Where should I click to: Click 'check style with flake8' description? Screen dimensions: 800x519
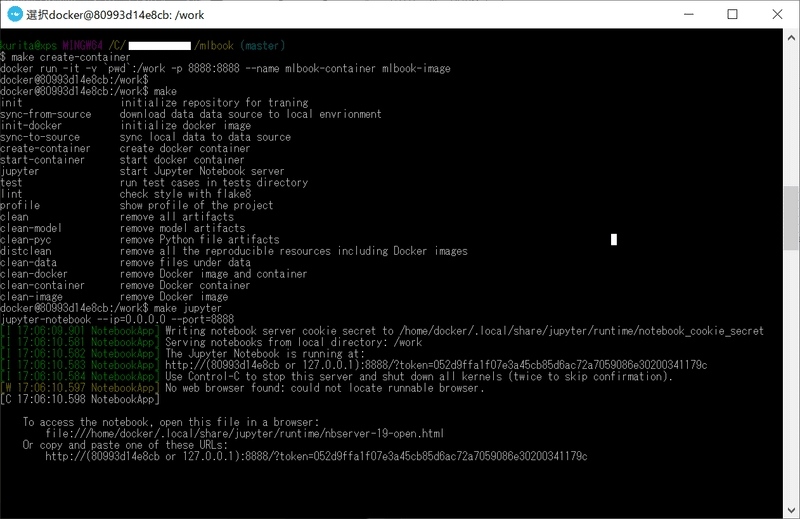click(185, 194)
